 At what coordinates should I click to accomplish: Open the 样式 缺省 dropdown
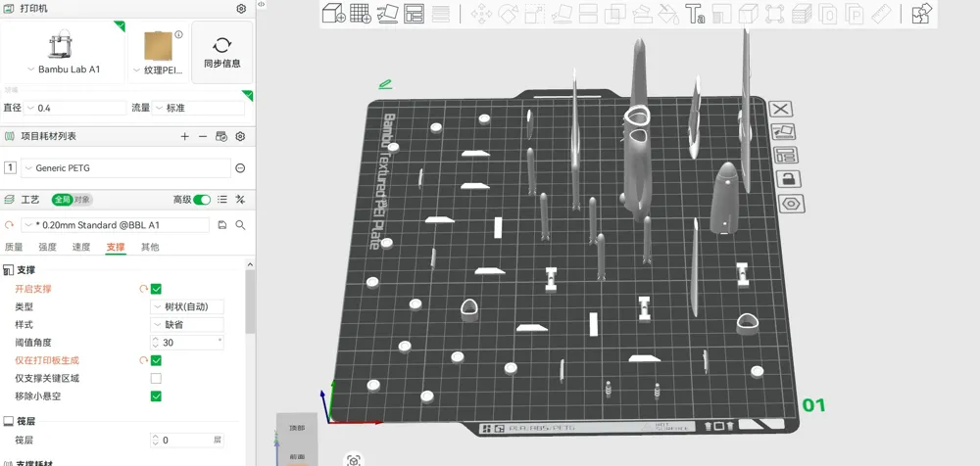[x=187, y=325]
